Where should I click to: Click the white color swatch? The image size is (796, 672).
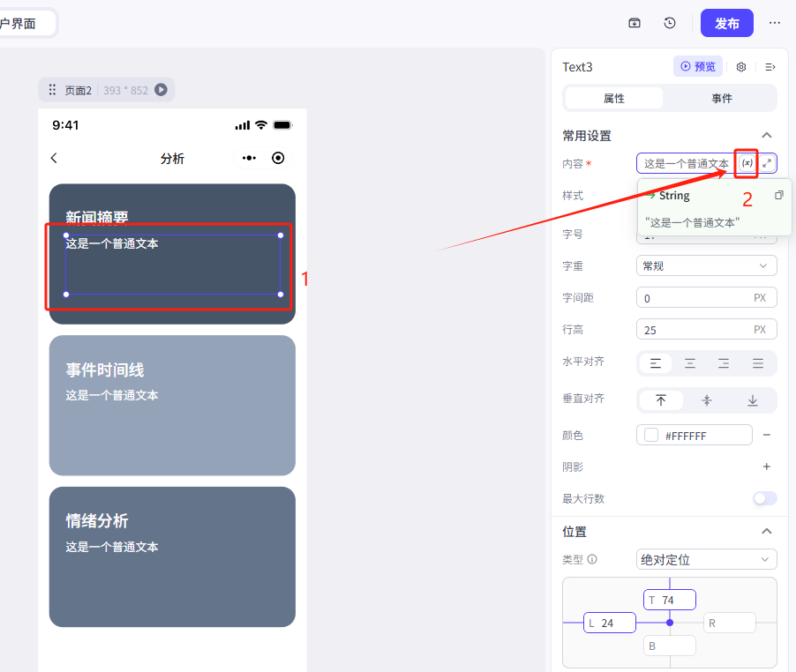(651, 436)
